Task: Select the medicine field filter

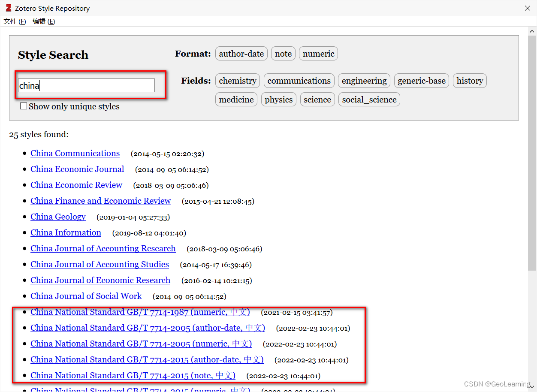Action: [x=236, y=100]
